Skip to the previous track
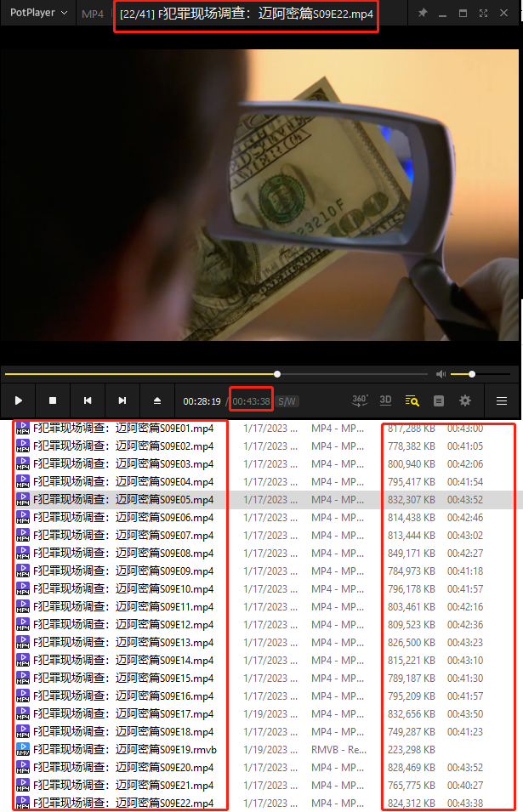The width and height of the screenshot is (523, 812). click(88, 400)
